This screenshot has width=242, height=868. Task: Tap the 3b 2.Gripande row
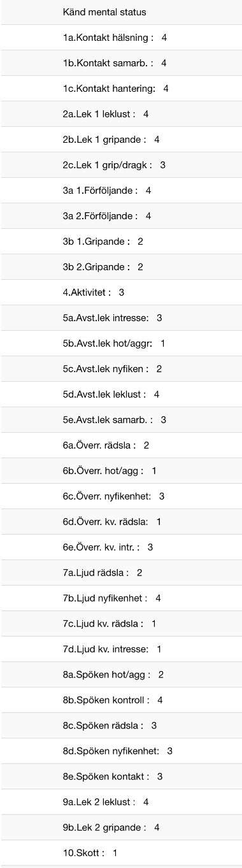pyautogui.click(x=121, y=267)
